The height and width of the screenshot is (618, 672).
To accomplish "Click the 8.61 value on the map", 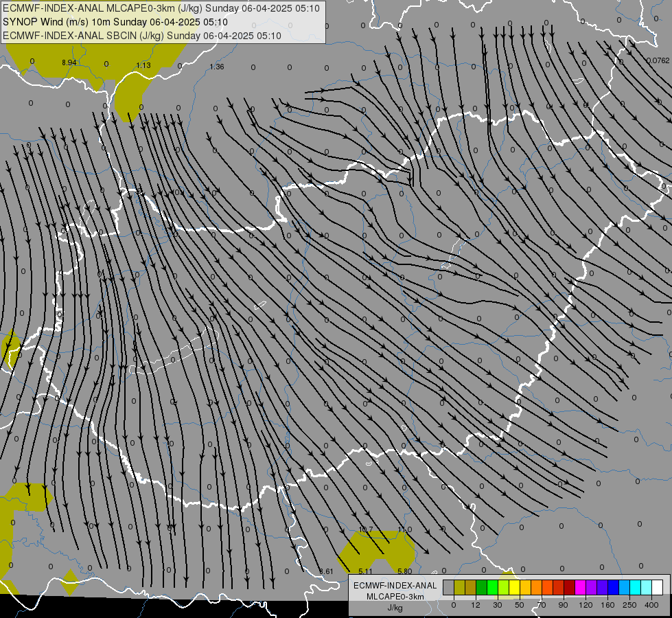I will (x=326, y=571).
